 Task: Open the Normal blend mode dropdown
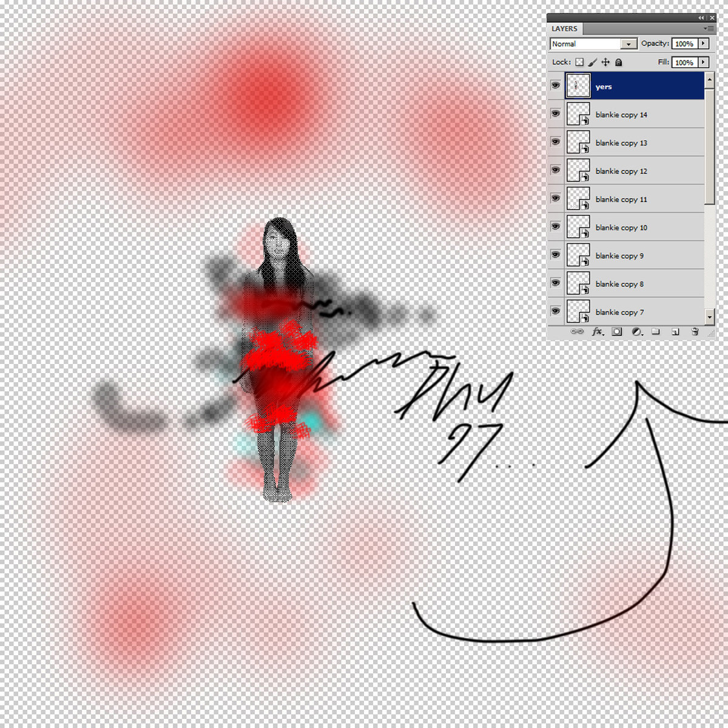tap(593, 44)
